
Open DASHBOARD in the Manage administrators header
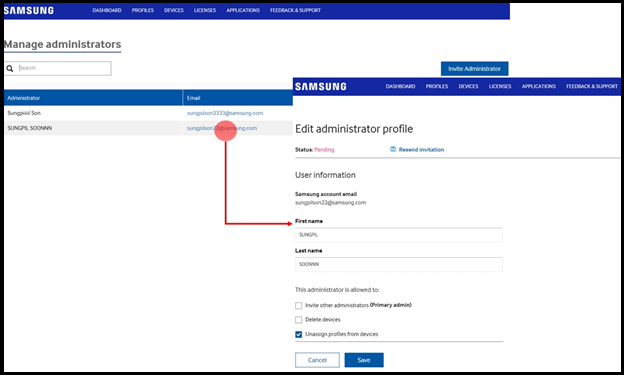click(x=107, y=10)
